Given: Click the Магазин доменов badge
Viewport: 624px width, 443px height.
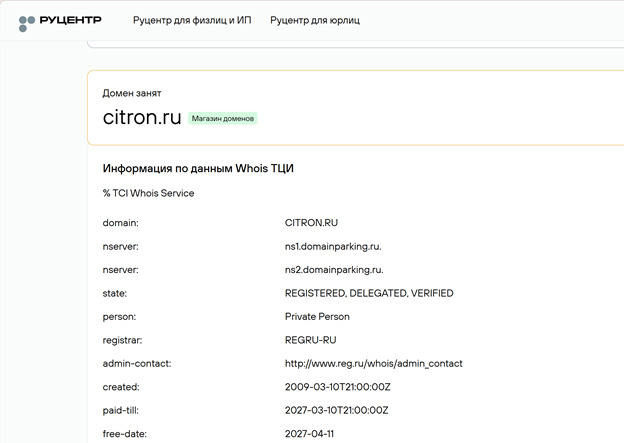Looking at the screenshot, I should pyautogui.click(x=222, y=119).
